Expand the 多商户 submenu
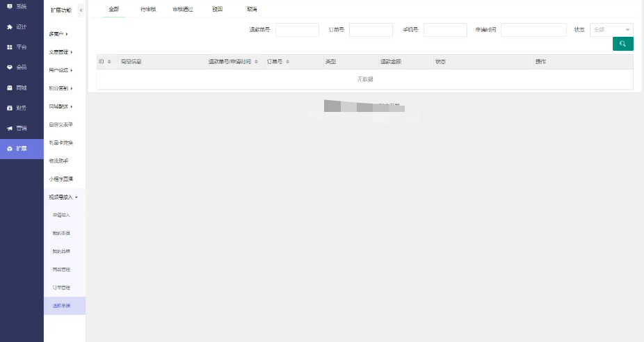 (58, 34)
